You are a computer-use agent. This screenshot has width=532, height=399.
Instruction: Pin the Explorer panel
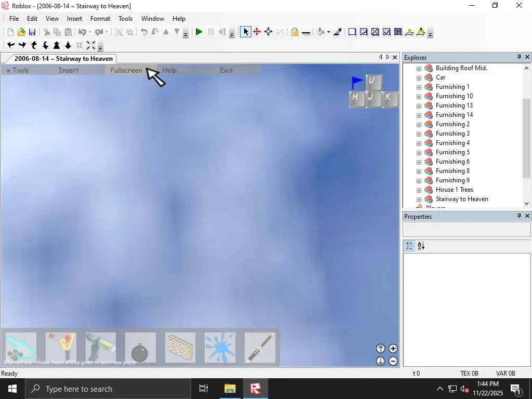519,57
